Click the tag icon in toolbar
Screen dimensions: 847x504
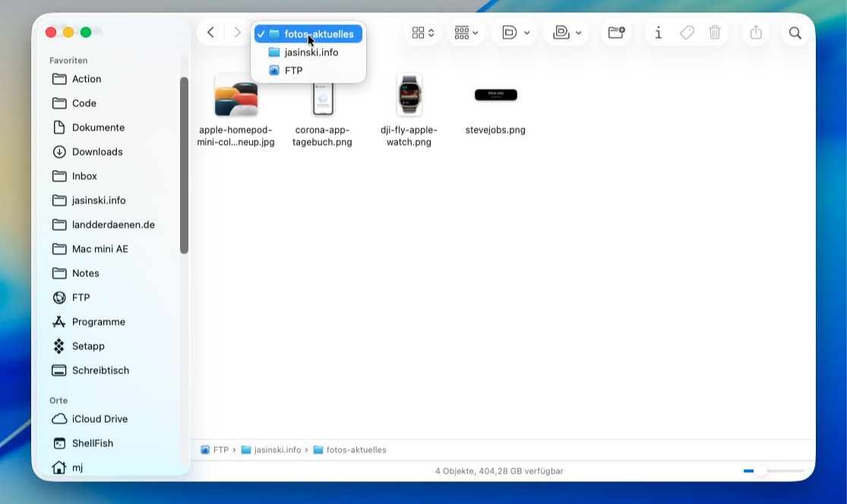pyautogui.click(x=687, y=33)
